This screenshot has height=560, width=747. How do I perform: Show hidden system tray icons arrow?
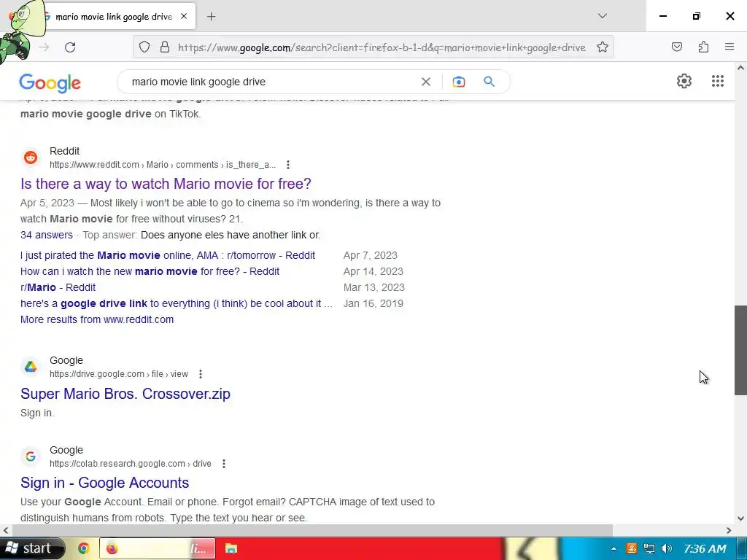pyautogui.click(x=614, y=548)
